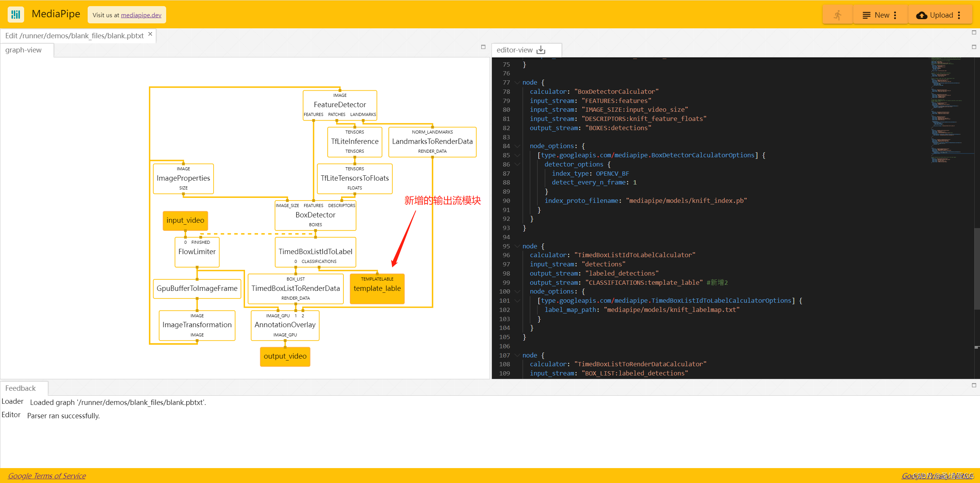Switch to the graph-view tab
Viewport: 980px width, 483px height.
tap(23, 50)
